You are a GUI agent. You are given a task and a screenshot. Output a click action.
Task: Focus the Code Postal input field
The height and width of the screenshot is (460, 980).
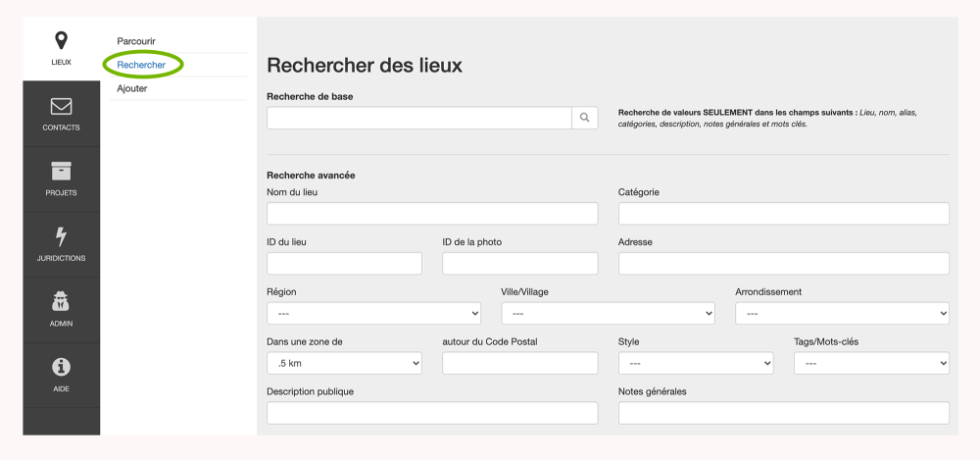coord(519,364)
